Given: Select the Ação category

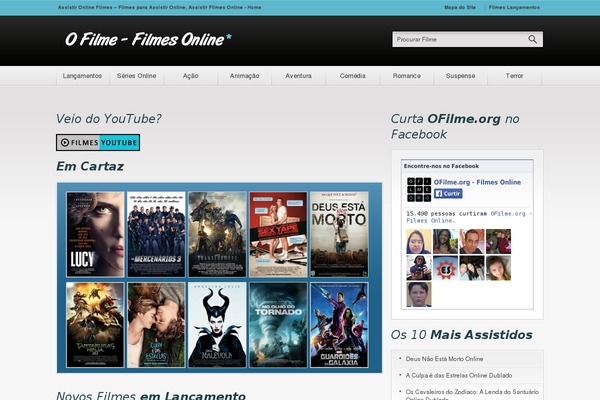Looking at the screenshot, I should coord(191,76).
